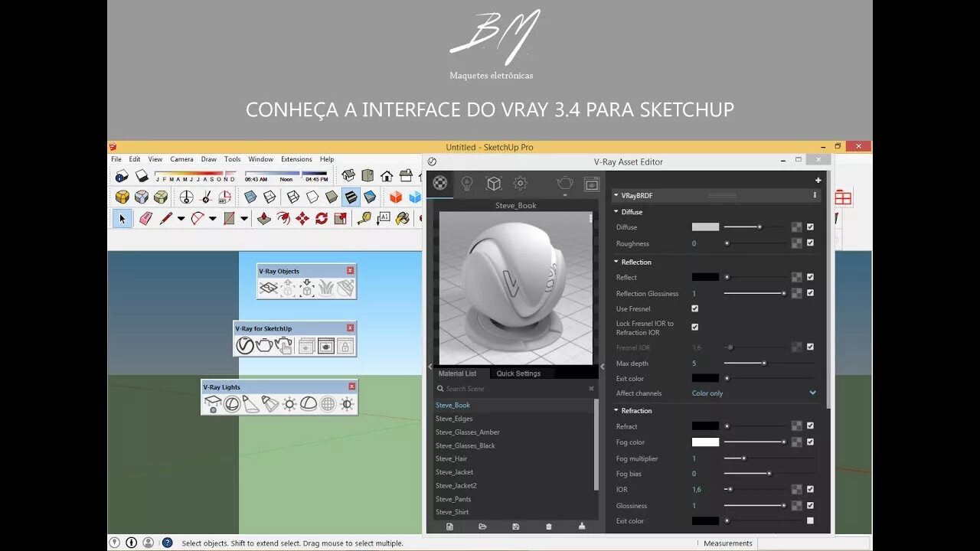Viewport: 980px width, 551px height.
Task: Open the Settings gear in Asset Editor
Action: click(x=520, y=183)
